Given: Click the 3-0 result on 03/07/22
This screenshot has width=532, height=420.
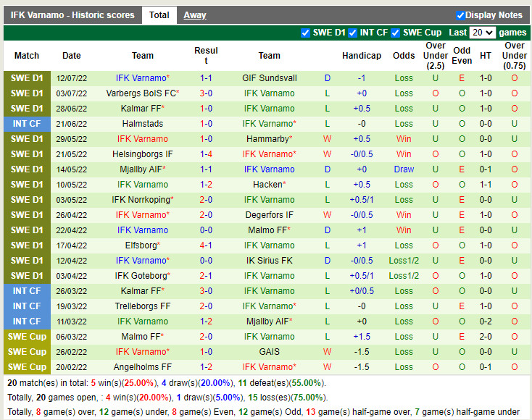Looking at the screenshot, I should tap(206, 93).
